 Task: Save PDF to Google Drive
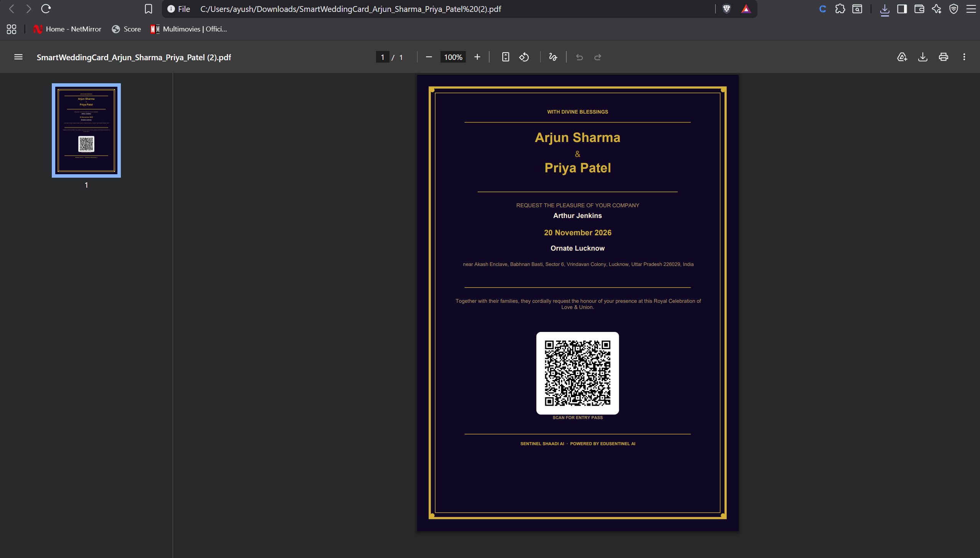click(902, 57)
